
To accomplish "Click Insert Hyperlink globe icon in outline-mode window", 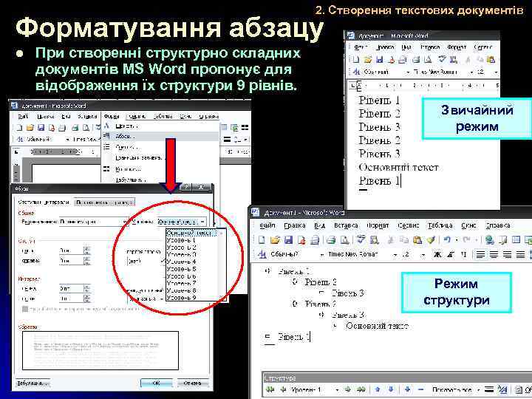I will 489,240.
